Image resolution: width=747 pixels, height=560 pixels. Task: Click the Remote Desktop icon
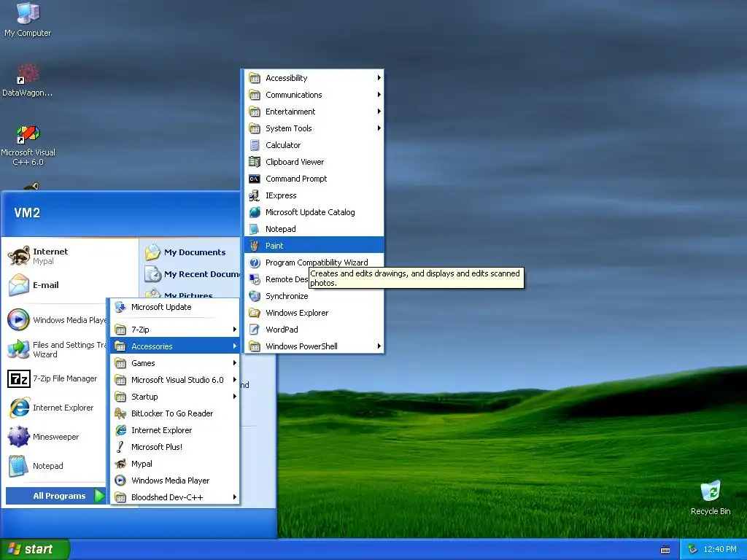pyautogui.click(x=255, y=279)
